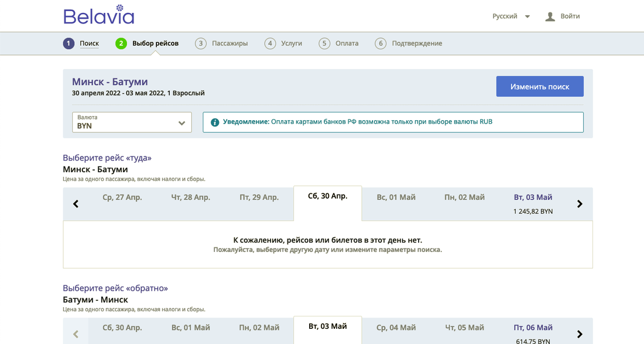This screenshot has width=644, height=344.
Task: Go to the Пассажиры step
Action: click(221, 43)
